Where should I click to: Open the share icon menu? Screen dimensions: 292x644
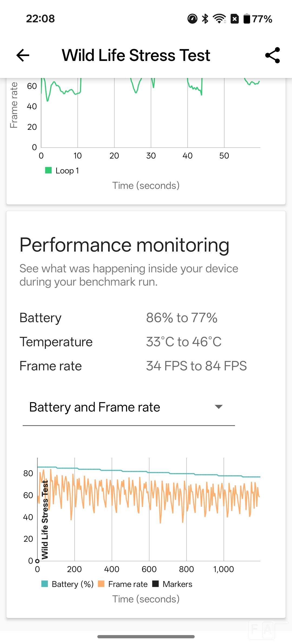pos(273,55)
